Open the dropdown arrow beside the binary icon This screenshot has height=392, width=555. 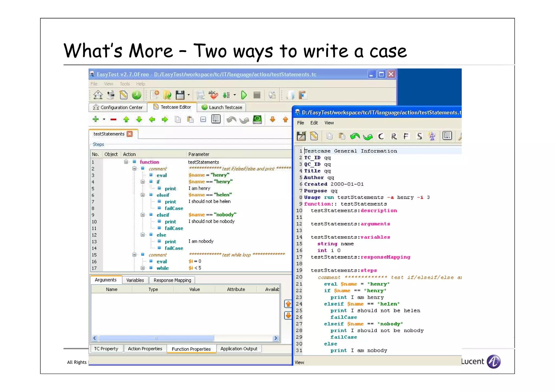coord(235,95)
